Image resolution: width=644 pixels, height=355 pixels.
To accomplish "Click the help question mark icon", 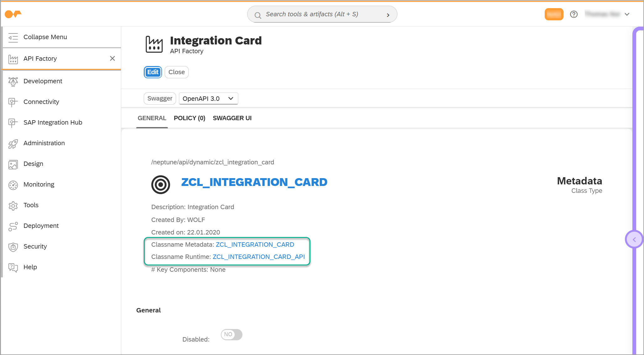I will [x=574, y=14].
